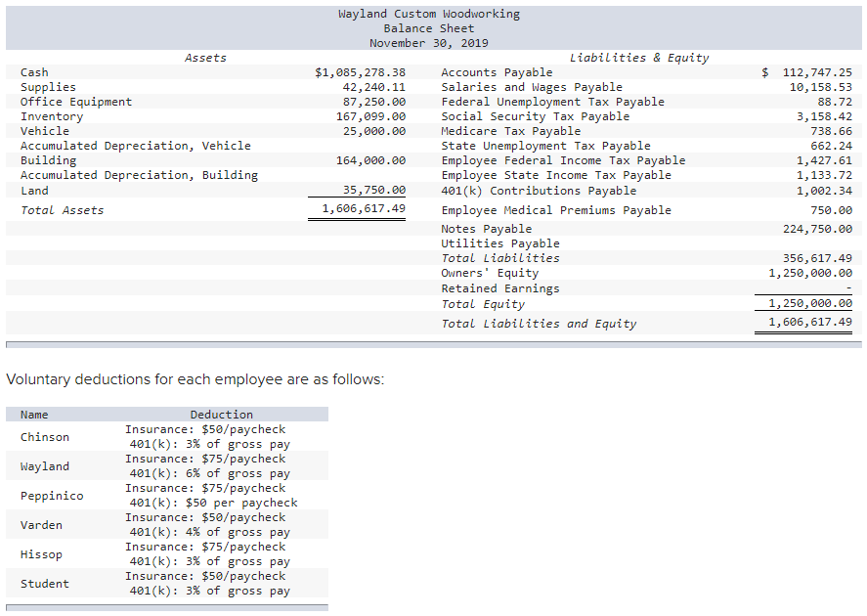Click the Vehicle value 25,000.00
This screenshot has width=867, height=616.
tap(373, 131)
